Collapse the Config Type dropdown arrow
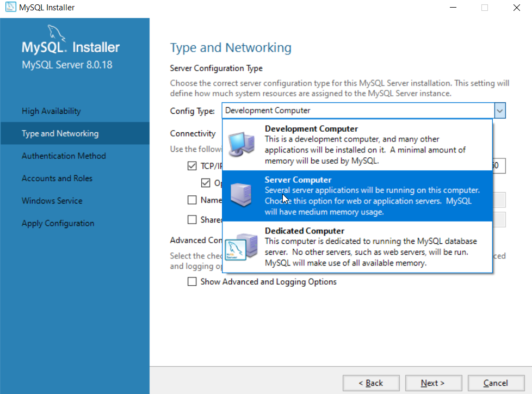 pos(500,110)
